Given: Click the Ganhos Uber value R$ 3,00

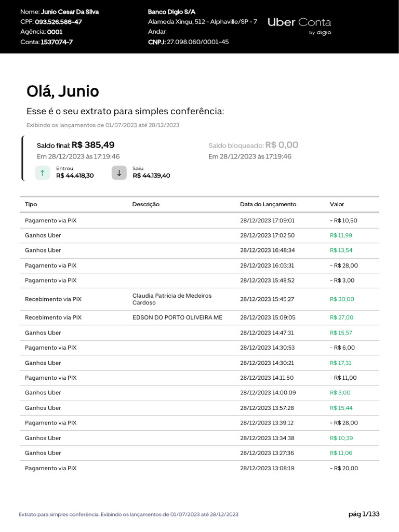Looking at the screenshot, I should (x=340, y=393).
